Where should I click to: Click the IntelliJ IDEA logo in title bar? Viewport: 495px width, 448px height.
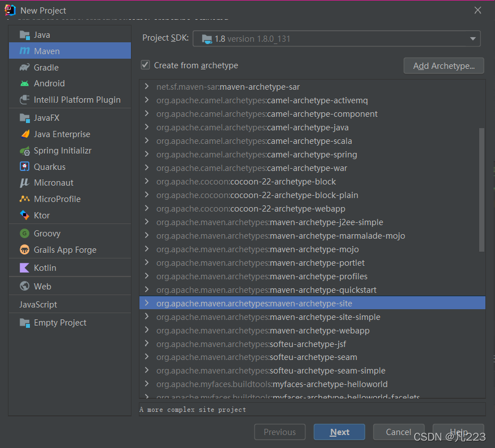10,10
